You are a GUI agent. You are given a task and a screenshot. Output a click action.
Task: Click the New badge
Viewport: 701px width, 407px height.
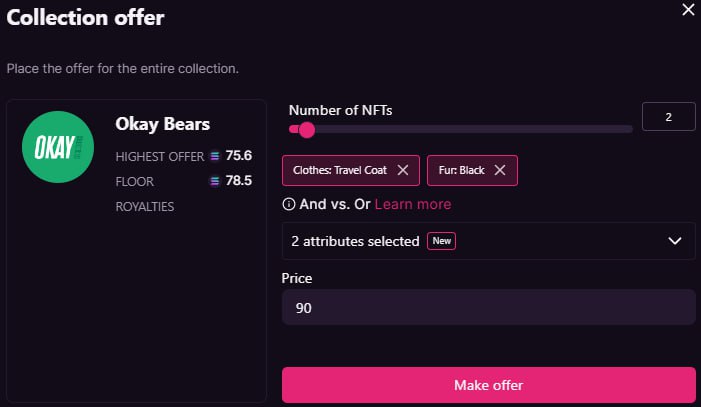click(441, 241)
